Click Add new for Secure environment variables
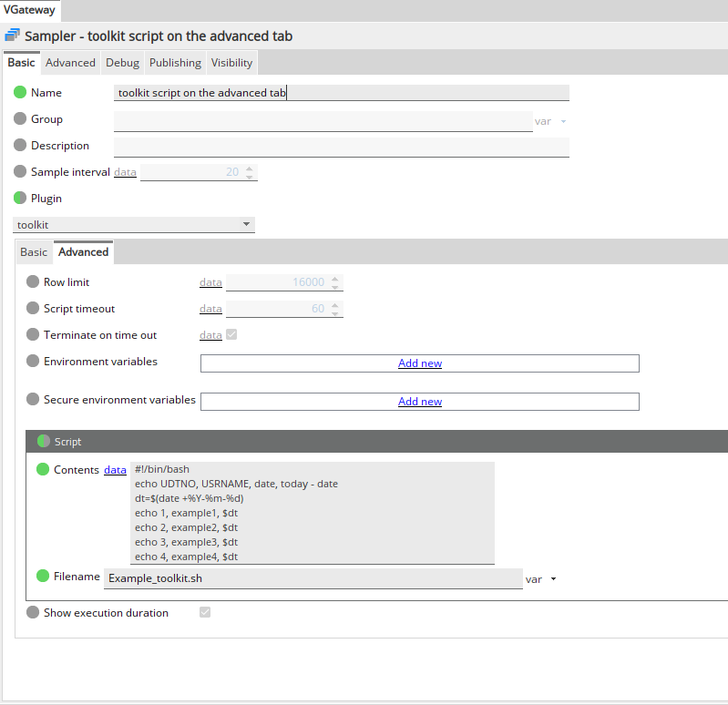728x705 pixels. 420,402
